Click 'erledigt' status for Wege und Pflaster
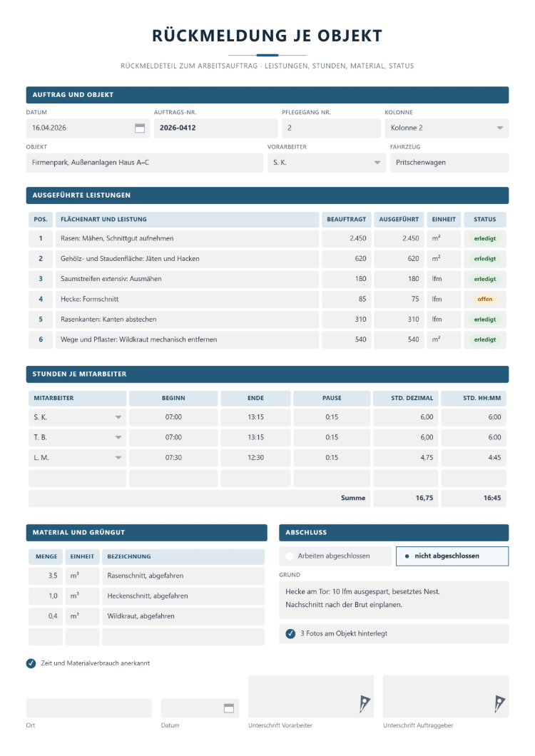This screenshot has width=535, height=756. pos(485,340)
